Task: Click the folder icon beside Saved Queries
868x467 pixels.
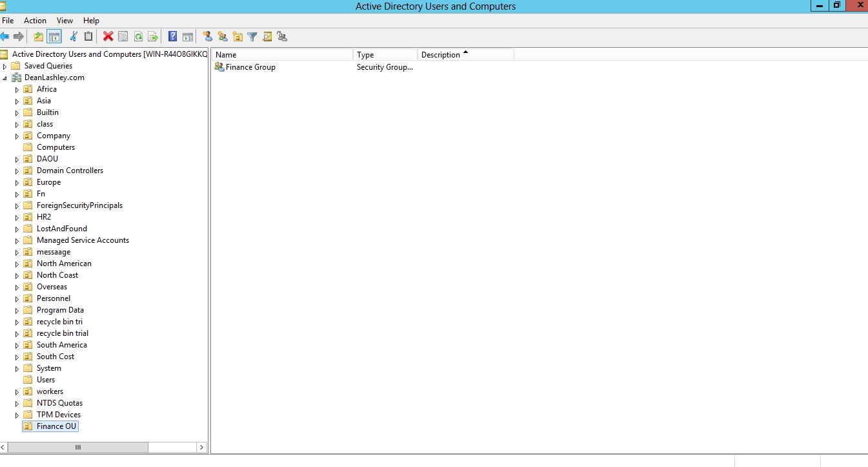Action: [x=16, y=66]
